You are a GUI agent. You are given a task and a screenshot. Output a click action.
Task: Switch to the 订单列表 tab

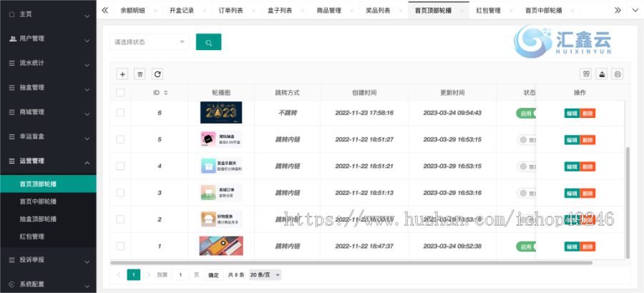229,11
